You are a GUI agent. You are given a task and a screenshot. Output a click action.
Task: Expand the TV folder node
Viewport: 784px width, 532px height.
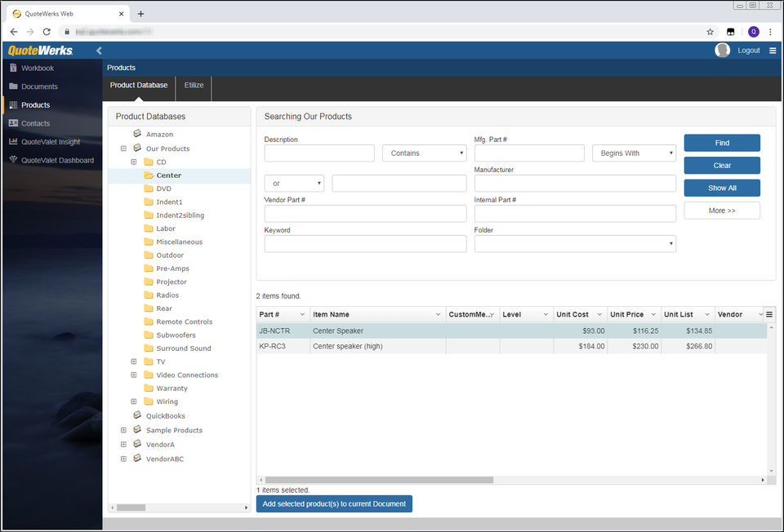tap(134, 361)
